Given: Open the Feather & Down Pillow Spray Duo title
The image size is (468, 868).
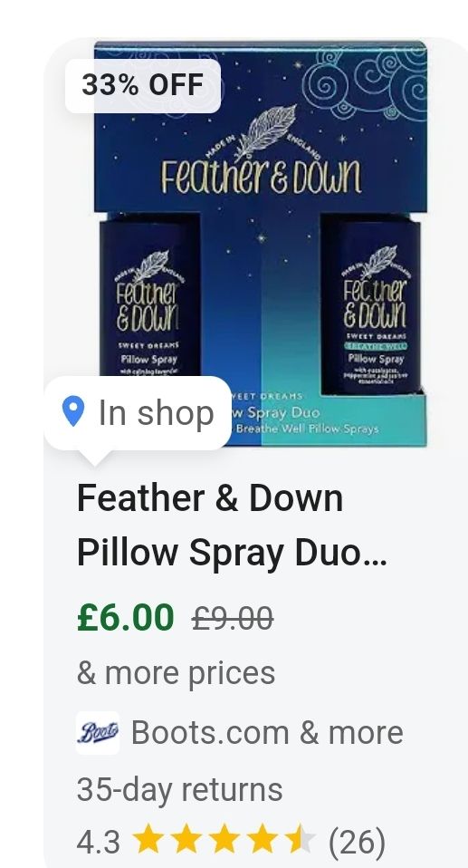Looking at the screenshot, I should click(x=231, y=525).
